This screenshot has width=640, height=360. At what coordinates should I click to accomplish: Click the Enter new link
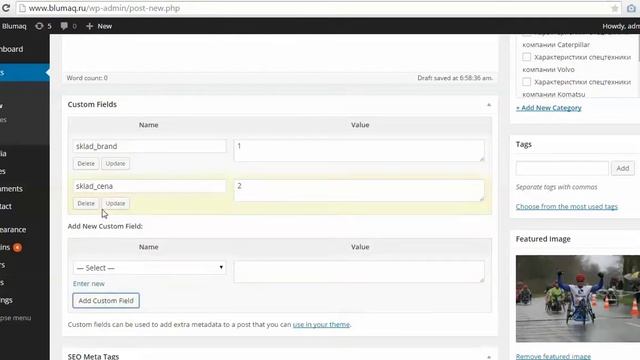click(89, 284)
